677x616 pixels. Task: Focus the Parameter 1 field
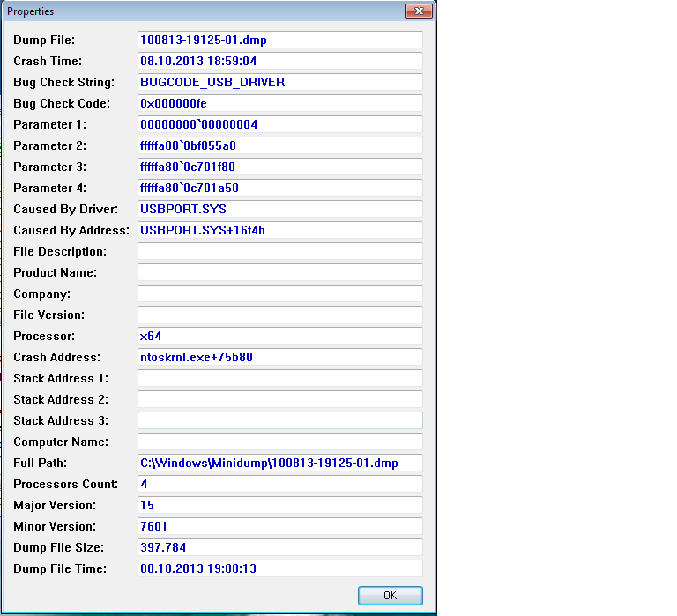click(280, 124)
